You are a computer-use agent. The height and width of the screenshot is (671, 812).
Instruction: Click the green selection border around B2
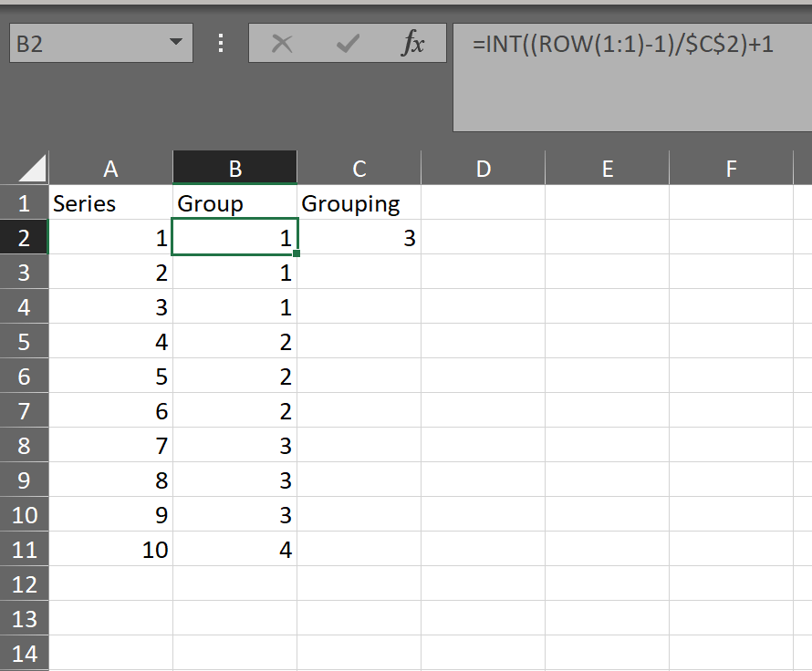234,220
